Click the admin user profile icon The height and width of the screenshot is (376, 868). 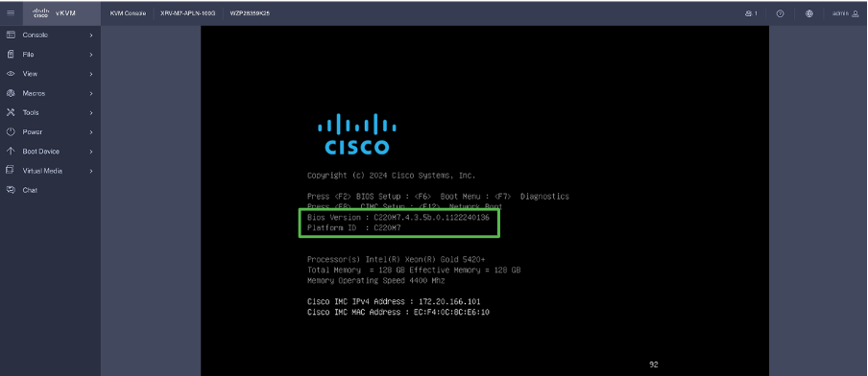click(x=856, y=13)
